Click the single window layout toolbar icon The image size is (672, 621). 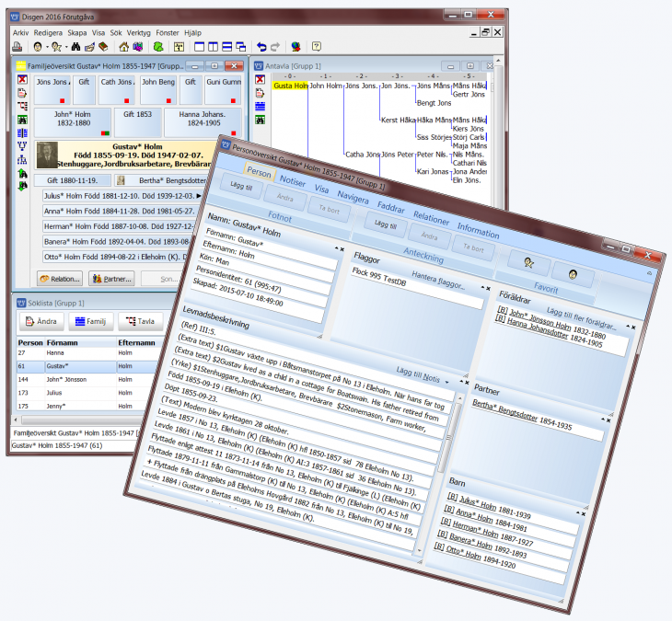199,47
